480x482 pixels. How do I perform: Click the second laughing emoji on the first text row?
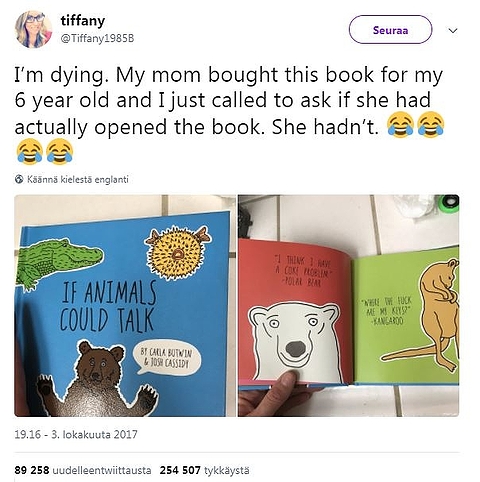[431, 125]
